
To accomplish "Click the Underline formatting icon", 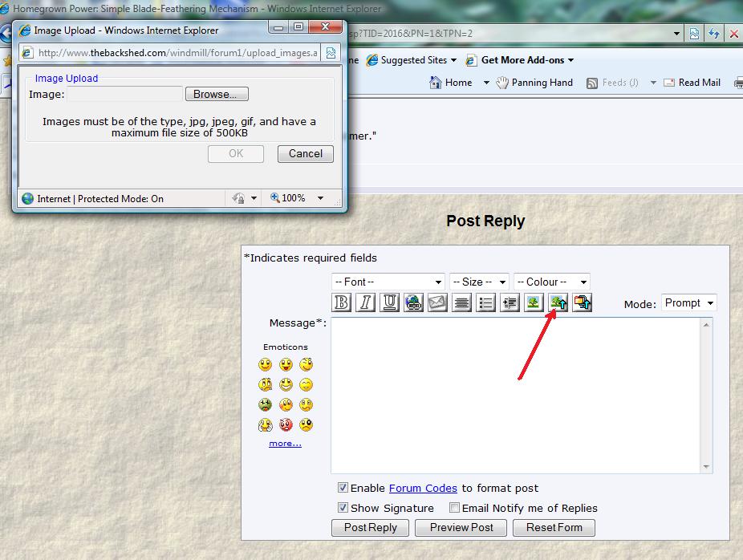I will pos(390,303).
